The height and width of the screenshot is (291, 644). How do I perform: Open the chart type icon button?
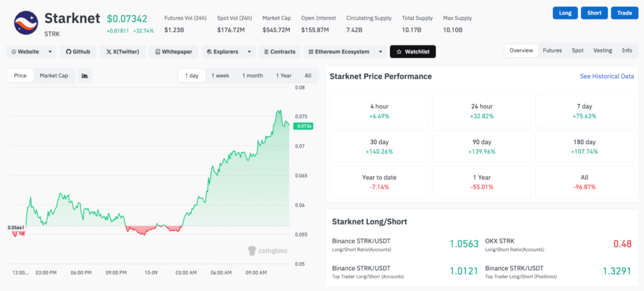(x=85, y=76)
